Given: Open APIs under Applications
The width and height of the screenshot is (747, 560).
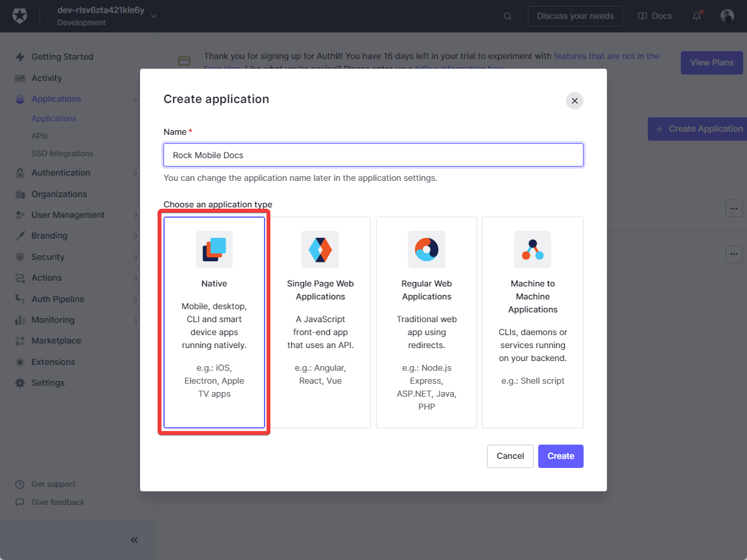Looking at the screenshot, I should (x=40, y=136).
